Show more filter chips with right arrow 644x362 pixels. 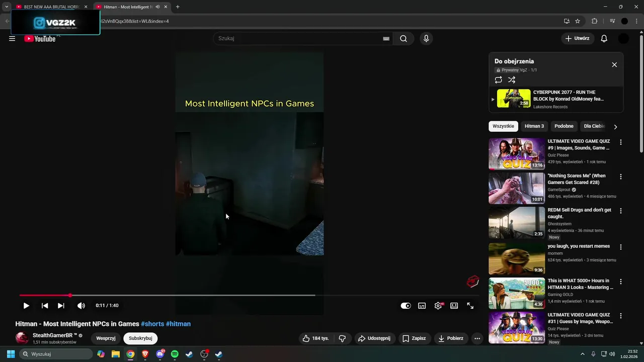(615, 127)
